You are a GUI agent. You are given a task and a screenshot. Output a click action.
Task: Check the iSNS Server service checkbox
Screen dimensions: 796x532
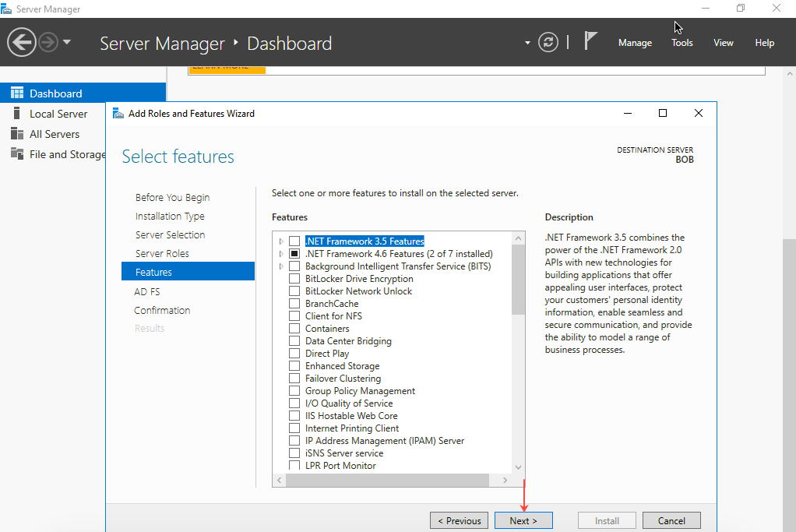pyautogui.click(x=294, y=453)
